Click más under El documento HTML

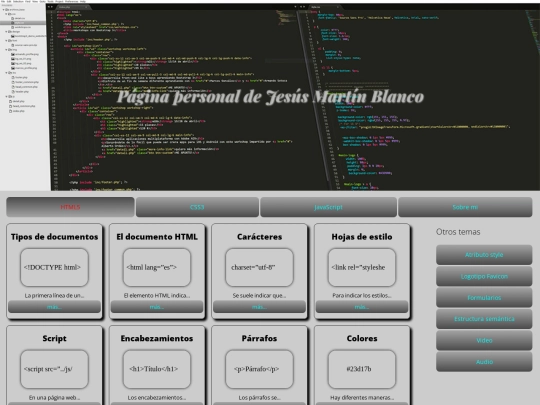[x=157, y=307]
